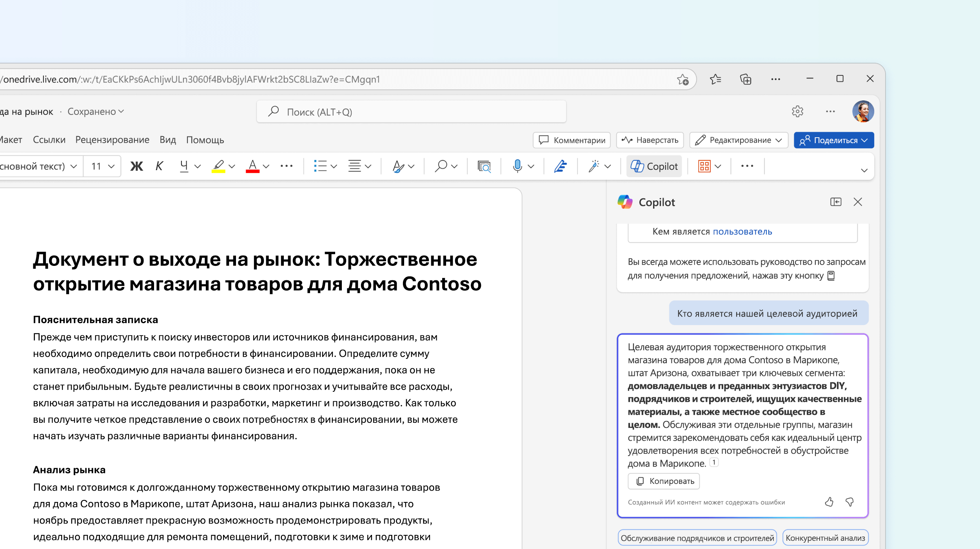This screenshot has height=549, width=980.
Task: Open the Вид tab
Action: coord(168,140)
